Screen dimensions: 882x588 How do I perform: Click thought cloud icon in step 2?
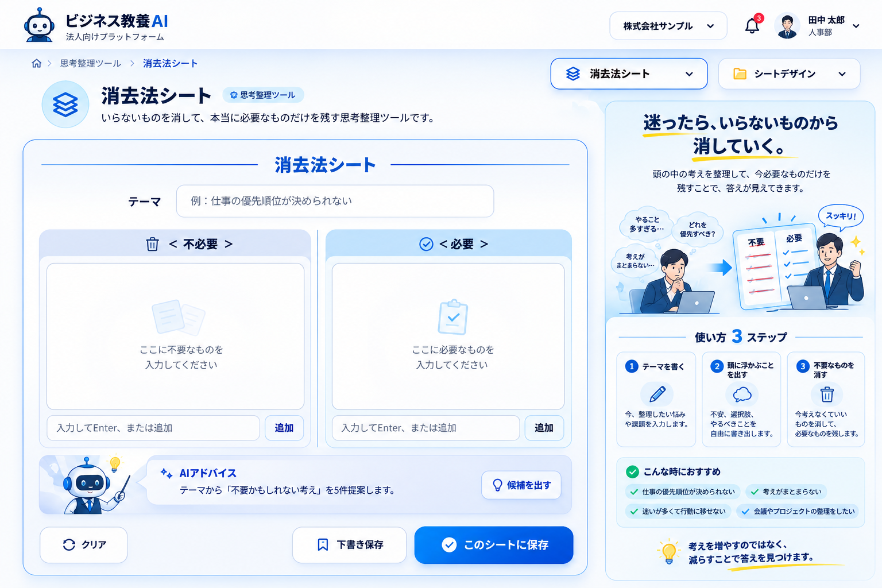[742, 394]
